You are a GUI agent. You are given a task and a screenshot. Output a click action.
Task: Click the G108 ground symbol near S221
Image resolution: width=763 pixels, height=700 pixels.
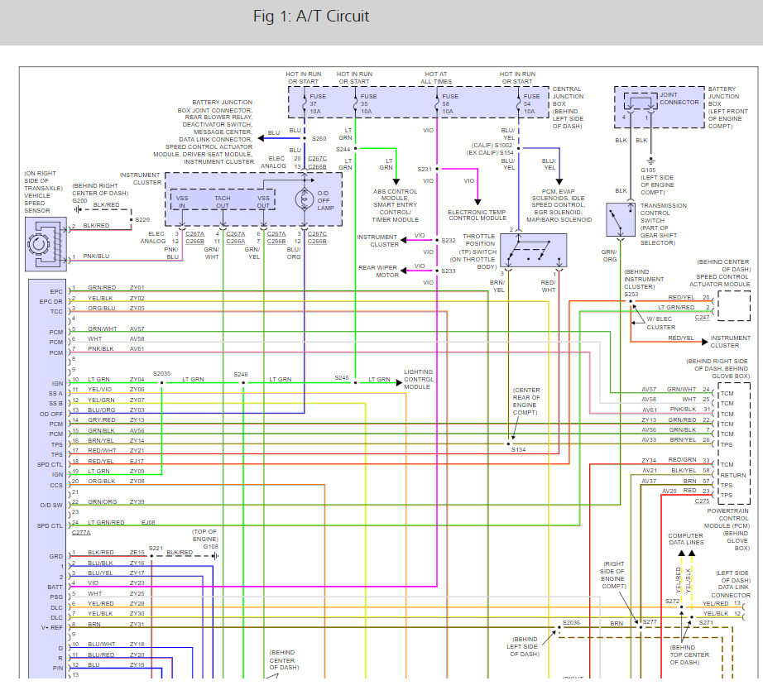(x=215, y=555)
